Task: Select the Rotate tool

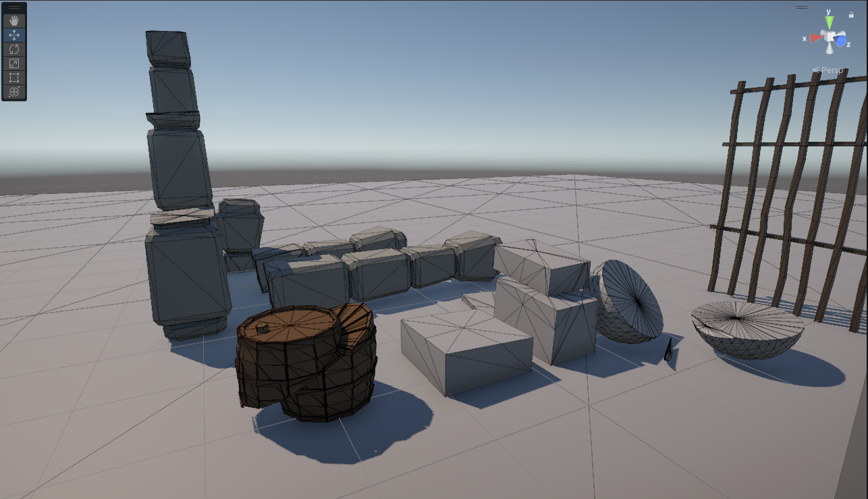Action: point(14,49)
